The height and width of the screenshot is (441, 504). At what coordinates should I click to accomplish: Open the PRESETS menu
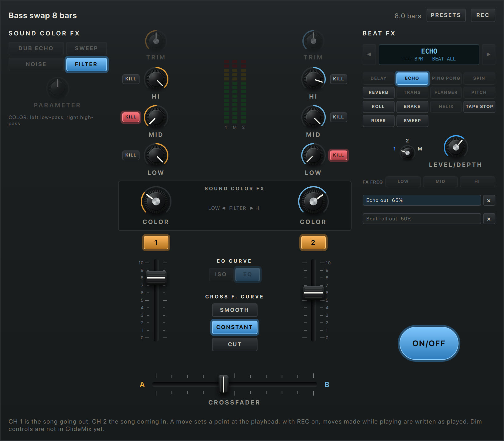pos(446,15)
